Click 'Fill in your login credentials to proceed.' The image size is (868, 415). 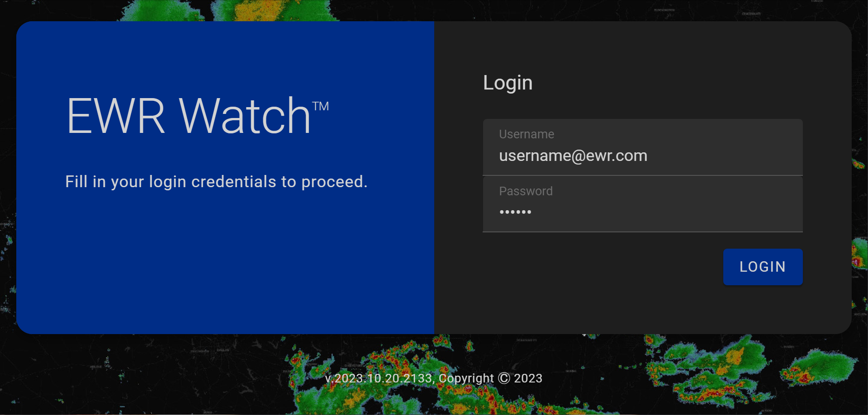click(x=216, y=182)
